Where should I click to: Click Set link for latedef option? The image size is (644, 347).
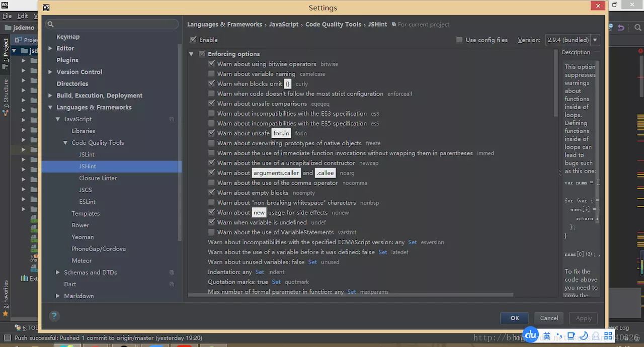pos(383,252)
